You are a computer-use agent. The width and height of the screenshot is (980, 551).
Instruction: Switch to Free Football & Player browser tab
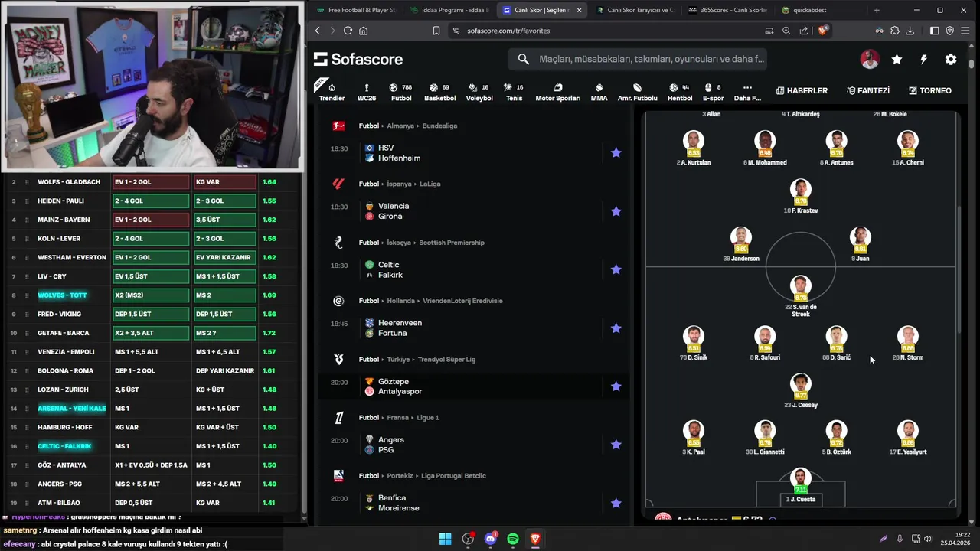pyautogui.click(x=356, y=10)
